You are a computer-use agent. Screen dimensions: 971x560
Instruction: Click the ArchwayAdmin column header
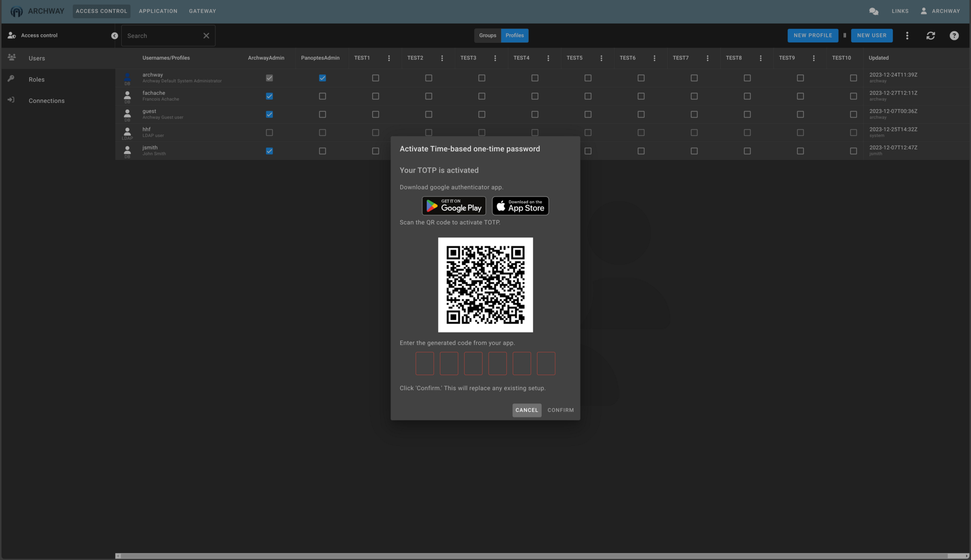tap(266, 58)
